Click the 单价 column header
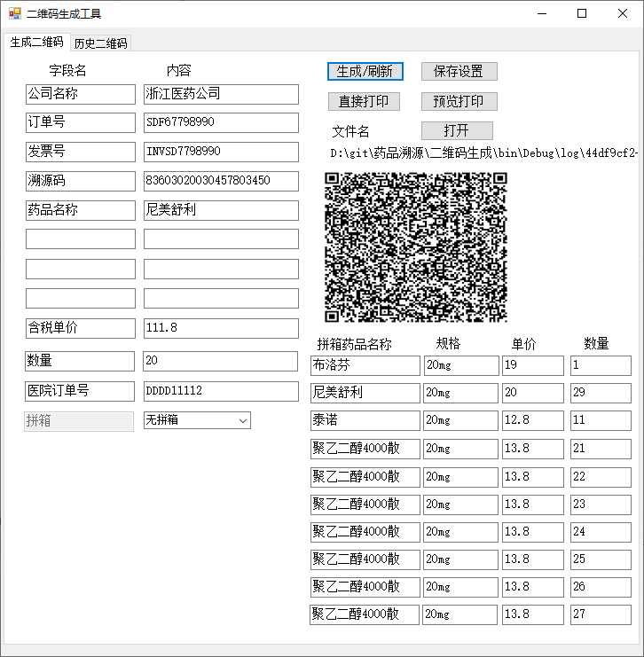 click(523, 344)
